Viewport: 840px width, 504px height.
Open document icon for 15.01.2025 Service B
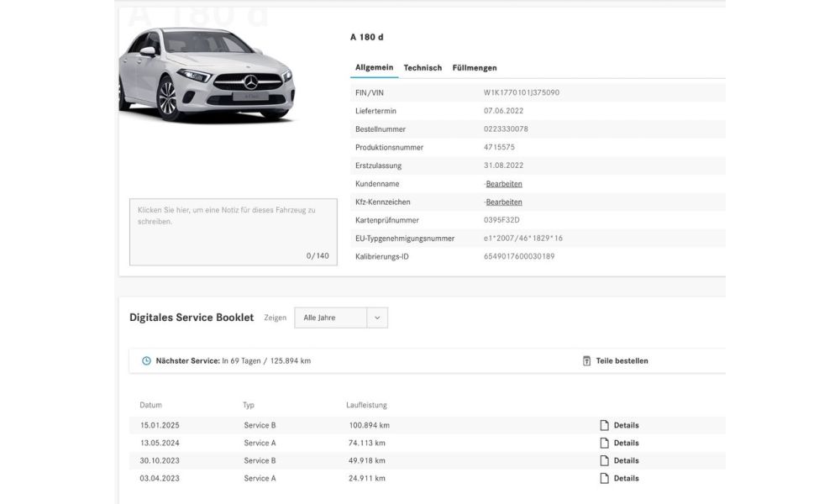pyautogui.click(x=604, y=425)
